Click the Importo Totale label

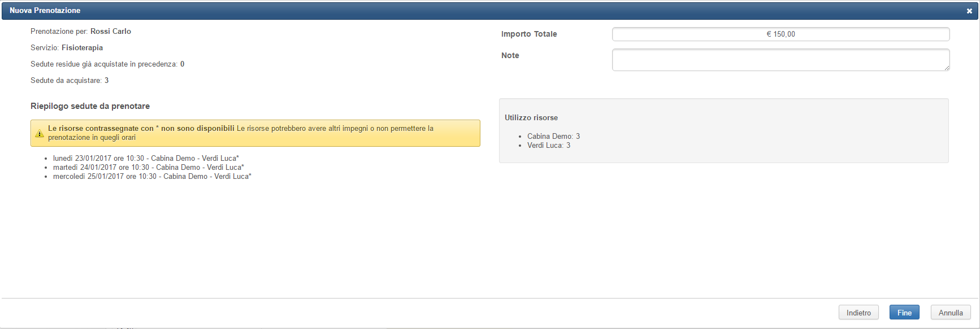[x=529, y=34]
